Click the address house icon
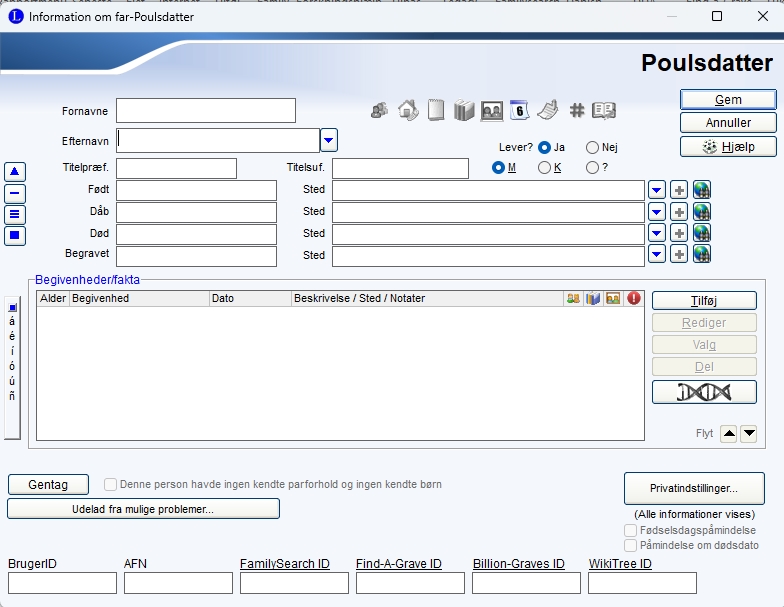The image size is (784, 607). (408, 111)
